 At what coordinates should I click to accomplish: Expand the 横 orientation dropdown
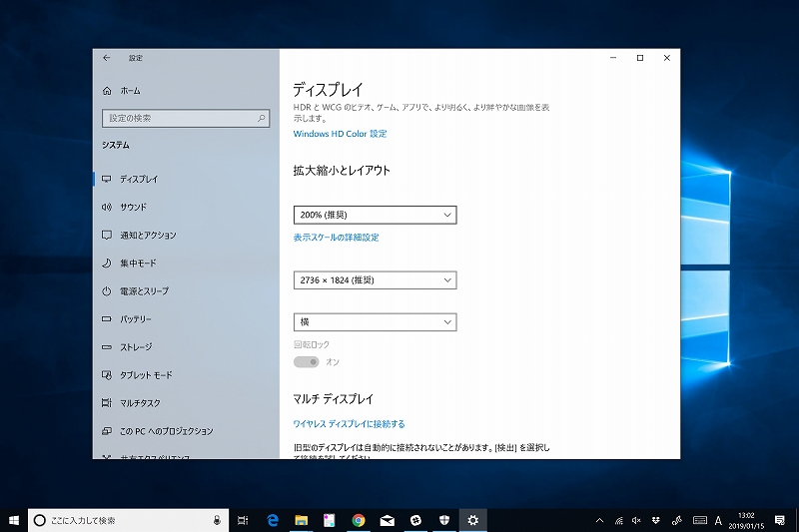[375, 321]
